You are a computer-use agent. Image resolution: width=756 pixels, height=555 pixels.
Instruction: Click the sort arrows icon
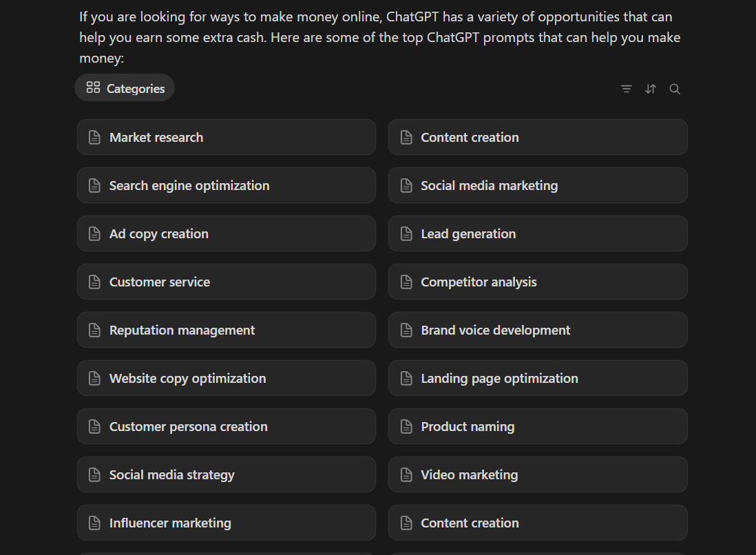[x=651, y=89]
